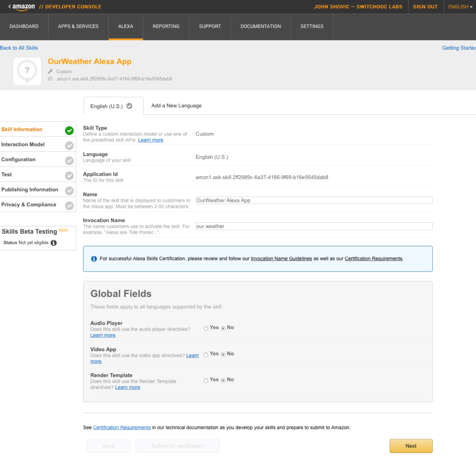The height and width of the screenshot is (461, 476).
Task: Select No for Video App
Action: [x=223, y=354]
